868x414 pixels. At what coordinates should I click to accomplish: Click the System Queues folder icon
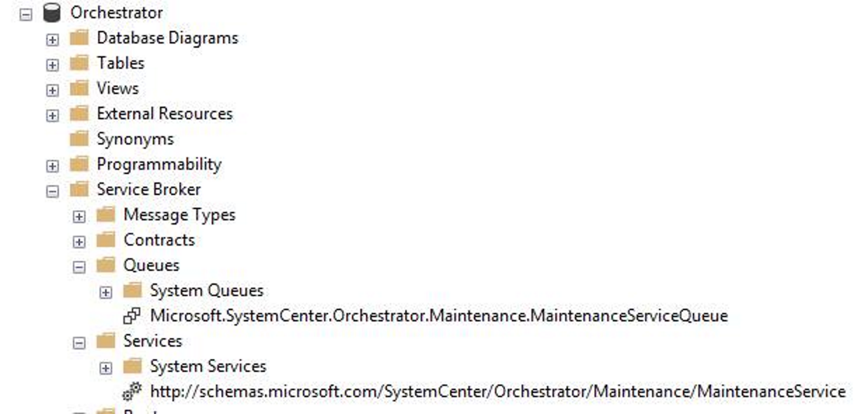[x=133, y=290]
